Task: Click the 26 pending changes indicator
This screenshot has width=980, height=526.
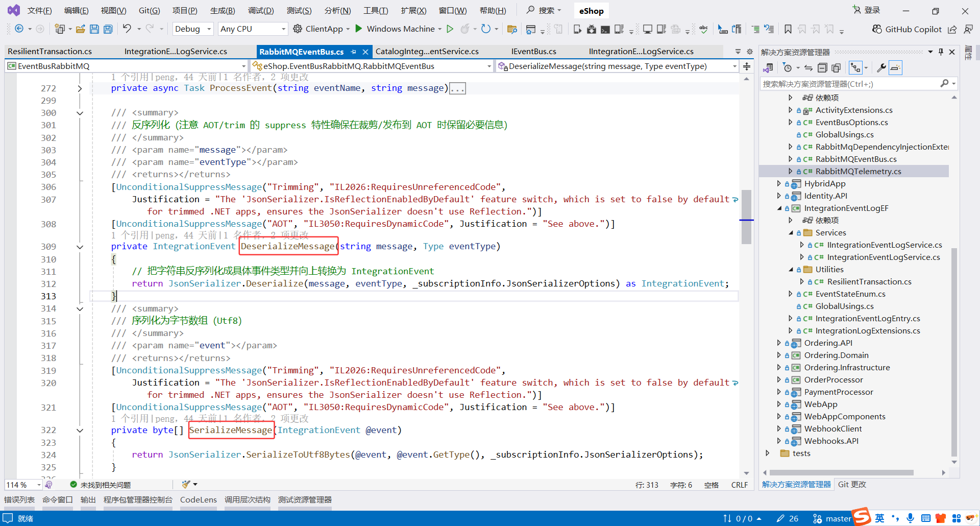Action: [788, 519]
